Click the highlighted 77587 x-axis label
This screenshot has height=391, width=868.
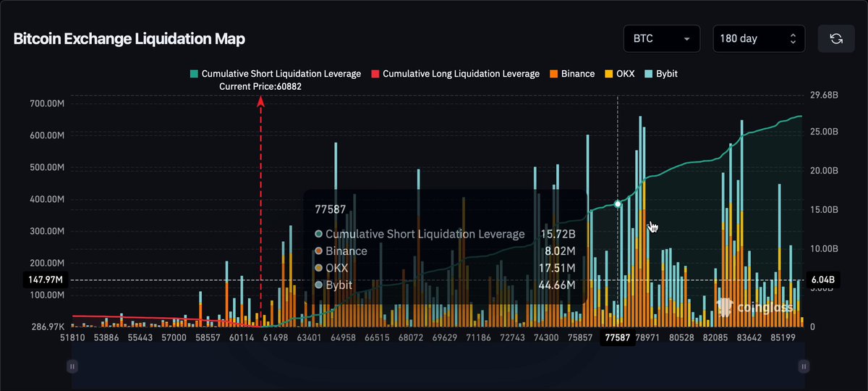pyautogui.click(x=617, y=338)
